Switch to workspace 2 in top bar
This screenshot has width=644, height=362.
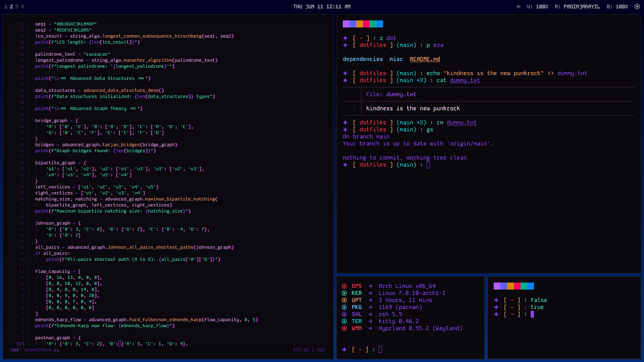click(x=11, y=7)
